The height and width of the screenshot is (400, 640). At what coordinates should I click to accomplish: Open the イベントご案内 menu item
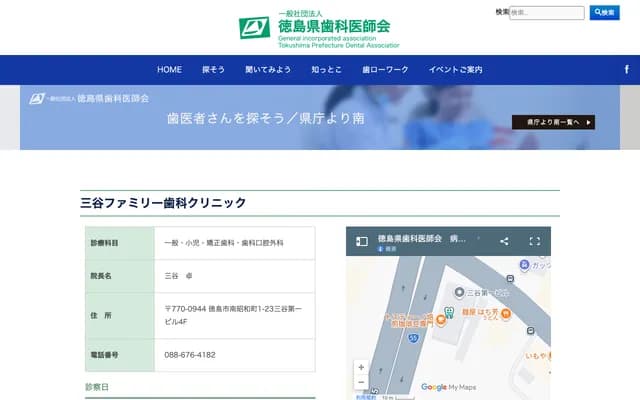[455, 70]
